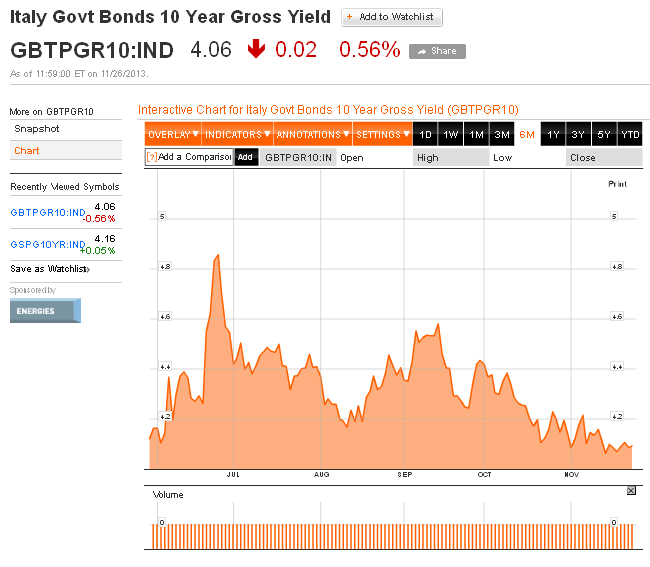Select the YTD time range

[630, 134]
